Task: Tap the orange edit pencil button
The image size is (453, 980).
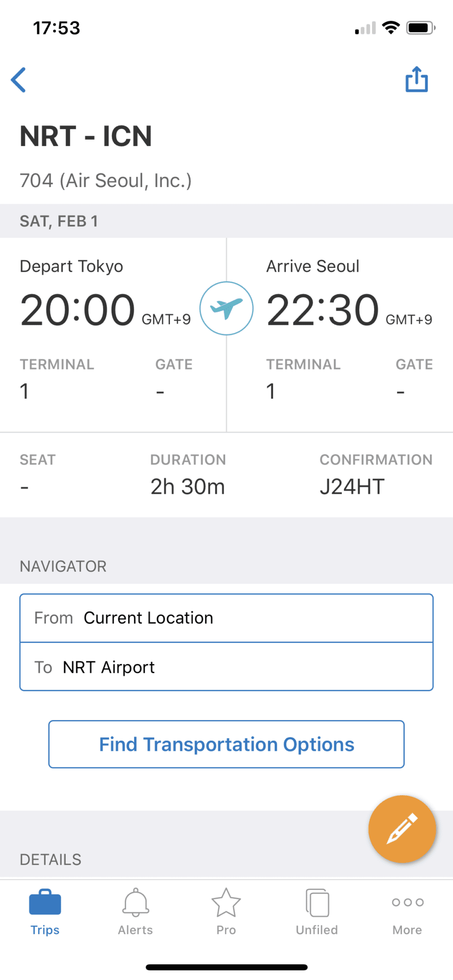Action: [402, 829]
